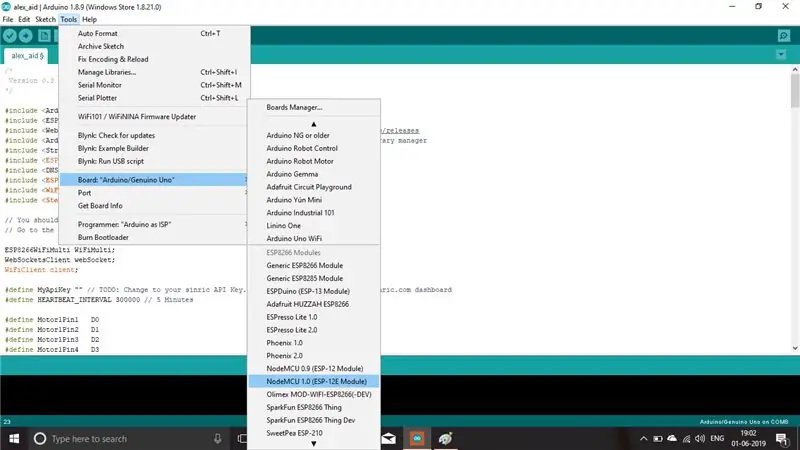Select Burn Bootloader
Viewport: 800px width, 450px height.
click(x=154, y=237)
